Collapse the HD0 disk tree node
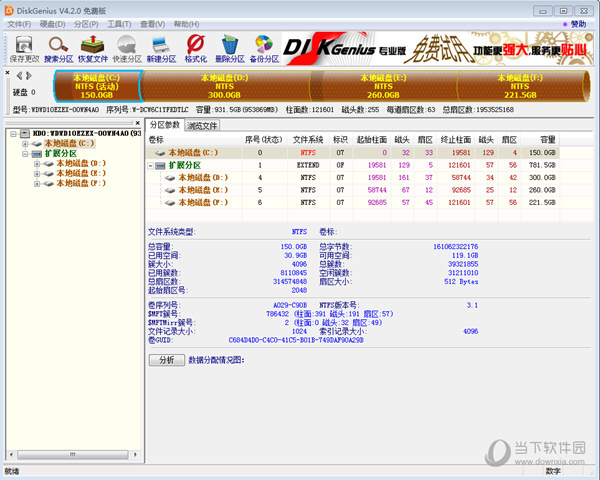This screenshot has width=600, height=480. coord(13,134)
